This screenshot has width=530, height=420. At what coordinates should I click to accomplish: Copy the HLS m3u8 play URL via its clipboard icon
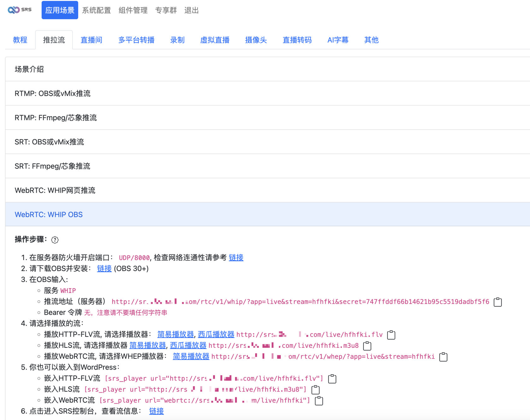click(x=367, y=346)
